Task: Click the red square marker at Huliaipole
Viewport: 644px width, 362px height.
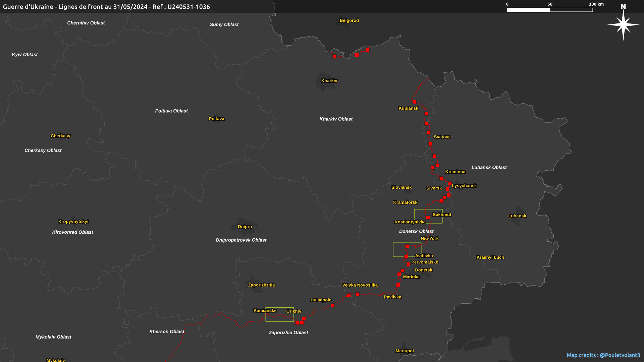Action: 333,305
